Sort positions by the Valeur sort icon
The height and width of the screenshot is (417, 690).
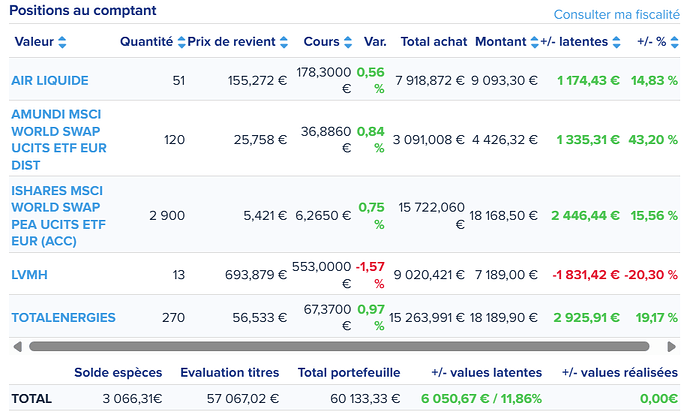[x=63, y=42]
